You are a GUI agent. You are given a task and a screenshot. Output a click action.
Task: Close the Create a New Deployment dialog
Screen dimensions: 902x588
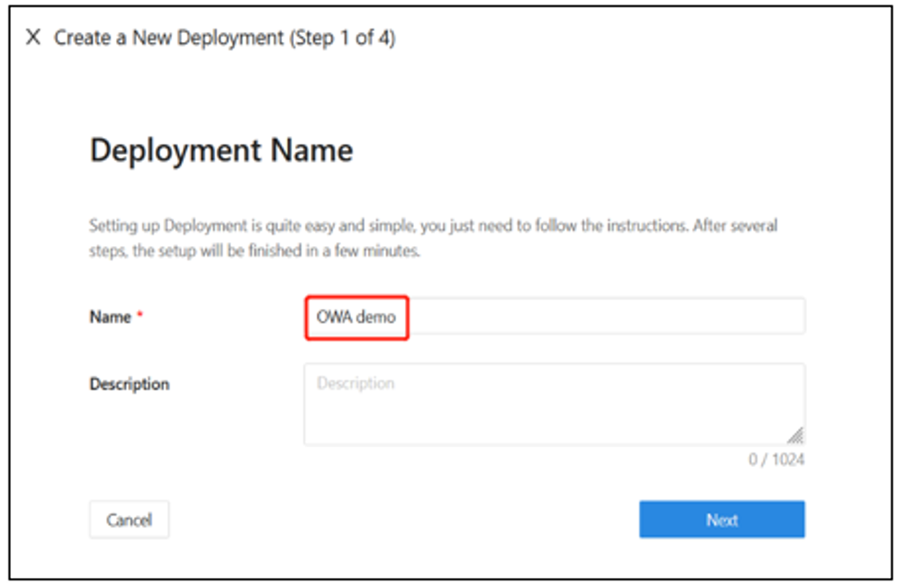tap(34, 38)
